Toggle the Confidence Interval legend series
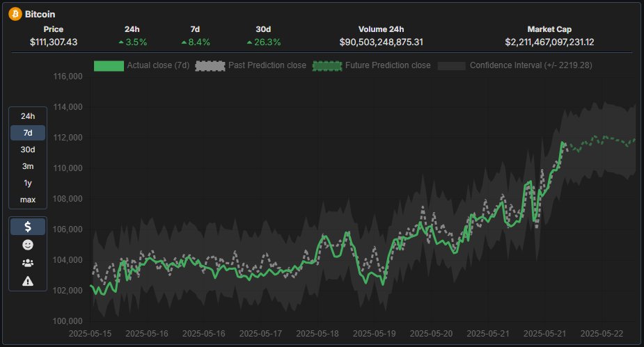644x347 pixels. pyautogui.click(x=515, y=65)
